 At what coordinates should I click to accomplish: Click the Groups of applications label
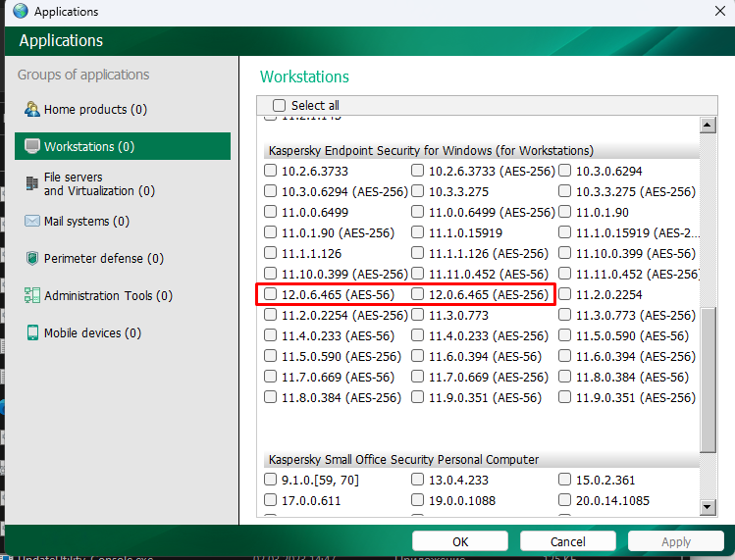coord(83,75)
